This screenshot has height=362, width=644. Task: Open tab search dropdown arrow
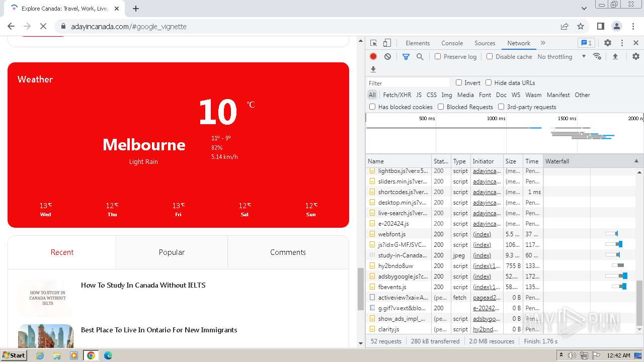tap(584, 8)
